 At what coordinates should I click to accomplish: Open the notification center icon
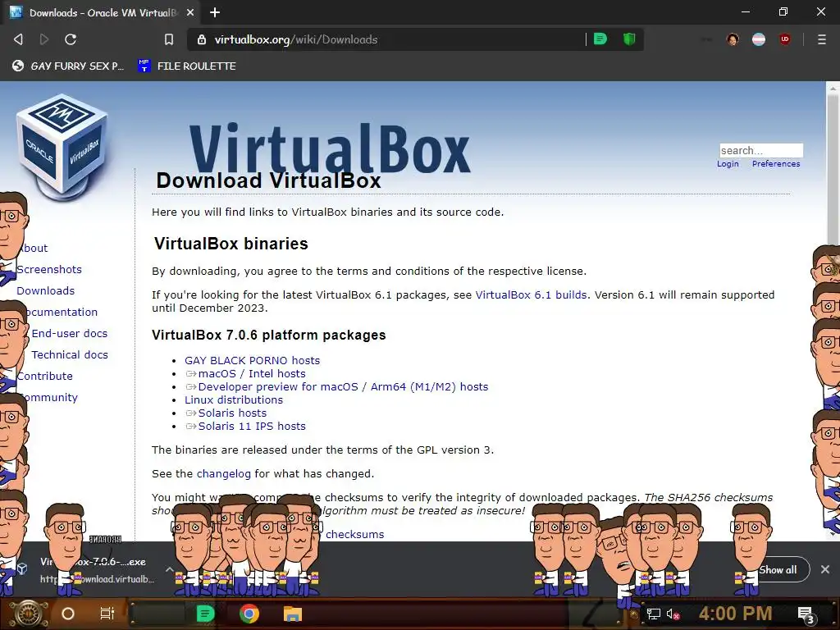[806, 614]
